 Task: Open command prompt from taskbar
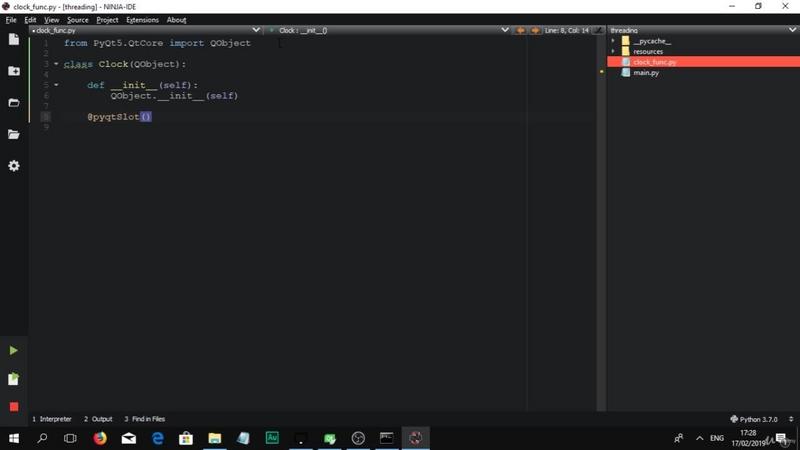[x=387, y=438]
